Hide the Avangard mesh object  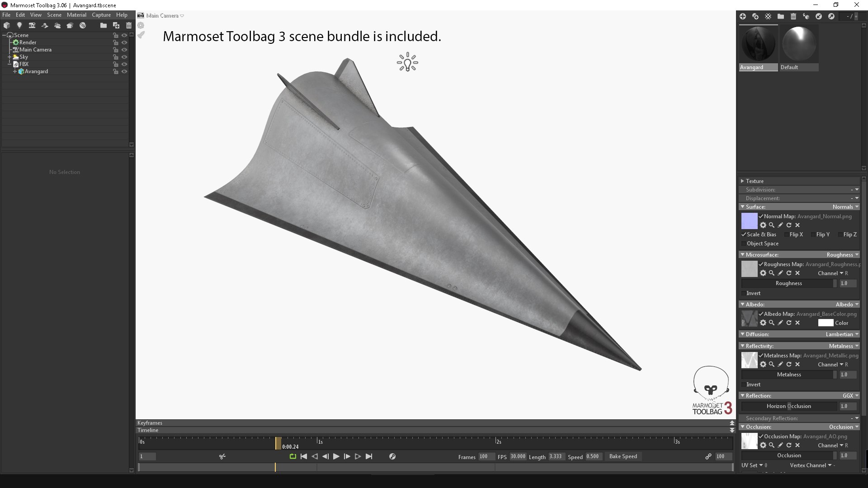click(124, 71)
